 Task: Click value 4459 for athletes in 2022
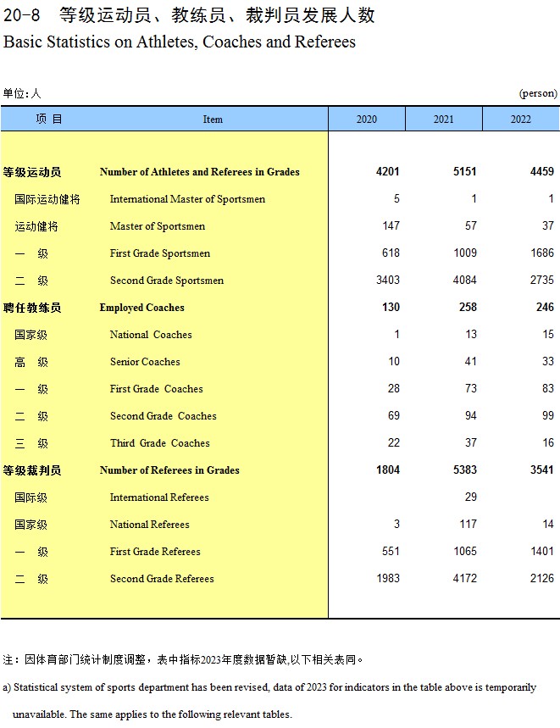coord(542,171)
